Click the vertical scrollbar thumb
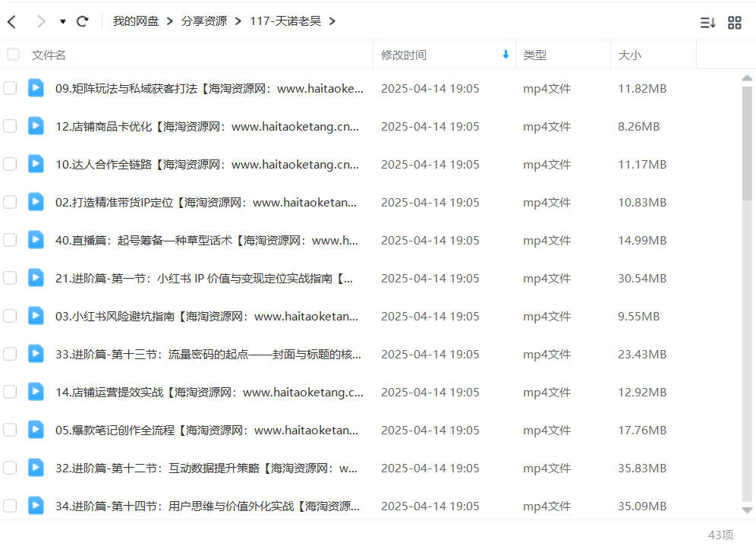The width and height of the screenshot is (756, 549). (x=747, y=144)
